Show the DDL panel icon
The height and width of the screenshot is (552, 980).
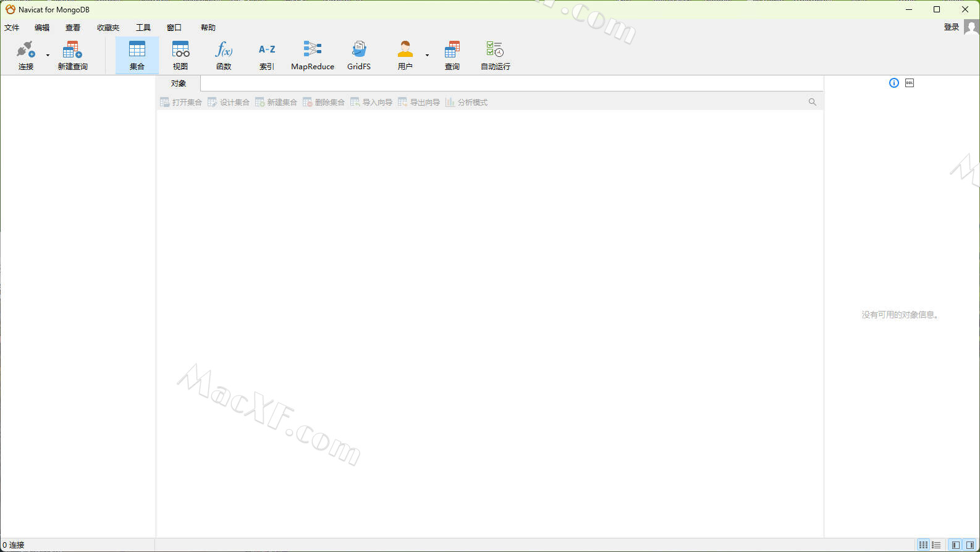910,83
